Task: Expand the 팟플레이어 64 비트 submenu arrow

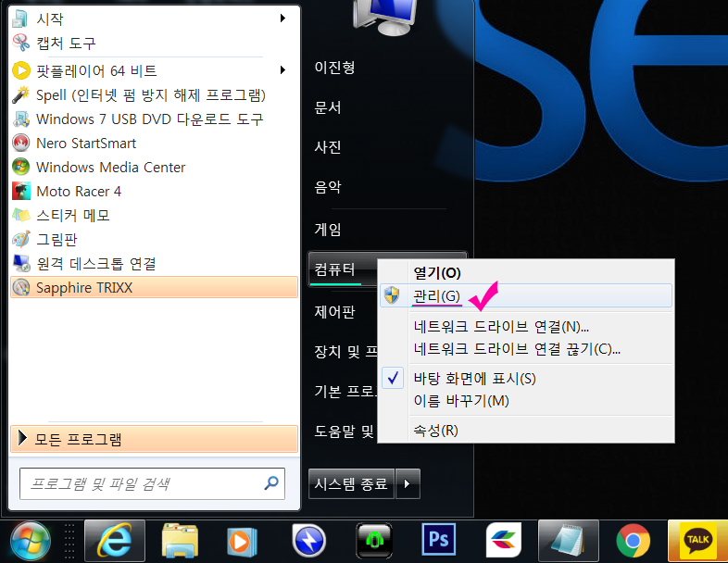Action: click(282, 70)
